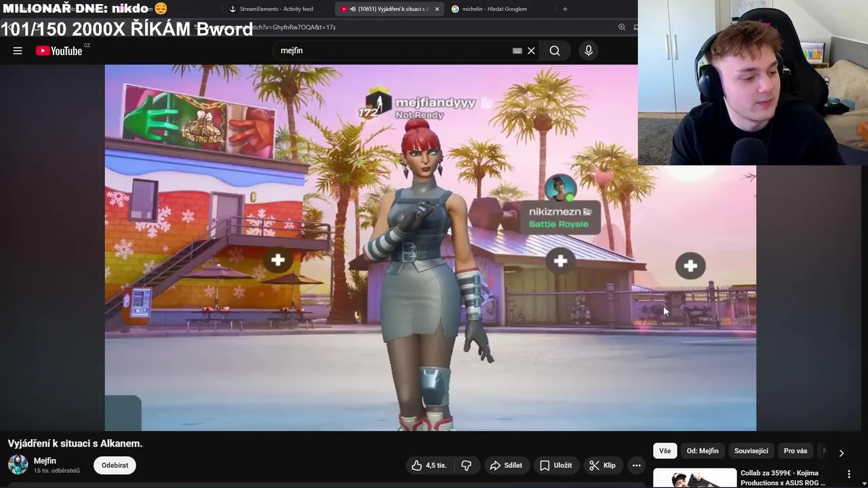868x488 pixels.
Task: Click the magnifier search button
Action: pyautogui.click(x=555, y=51)
